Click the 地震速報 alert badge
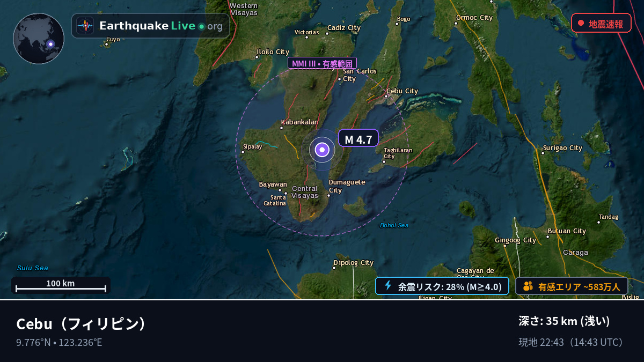 pos(601,23)
